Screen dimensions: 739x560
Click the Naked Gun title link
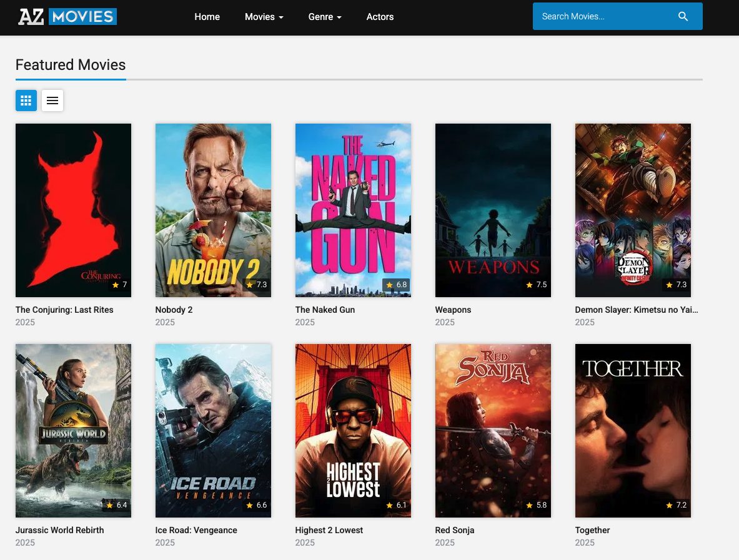tap(325, 310)
